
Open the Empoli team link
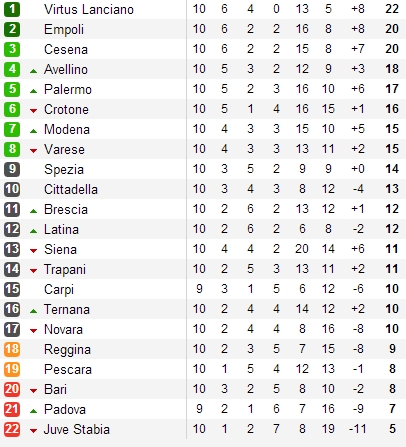point(64,30)
